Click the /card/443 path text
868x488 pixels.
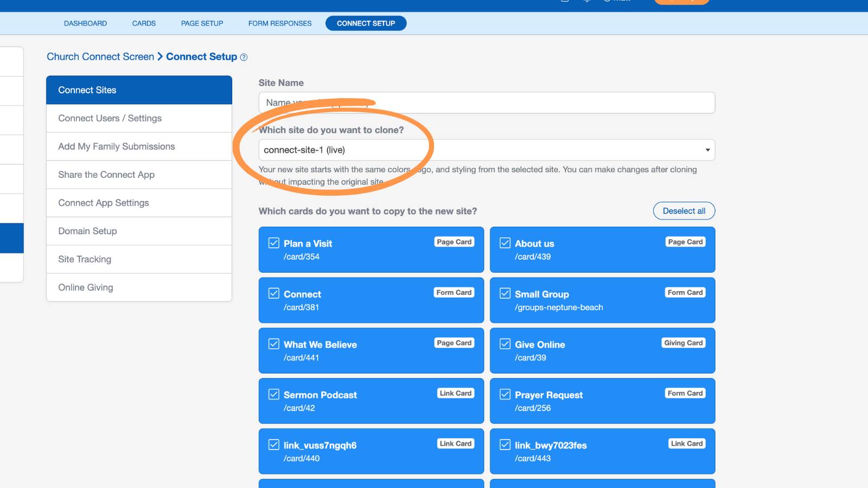click(x=533, y=458)
